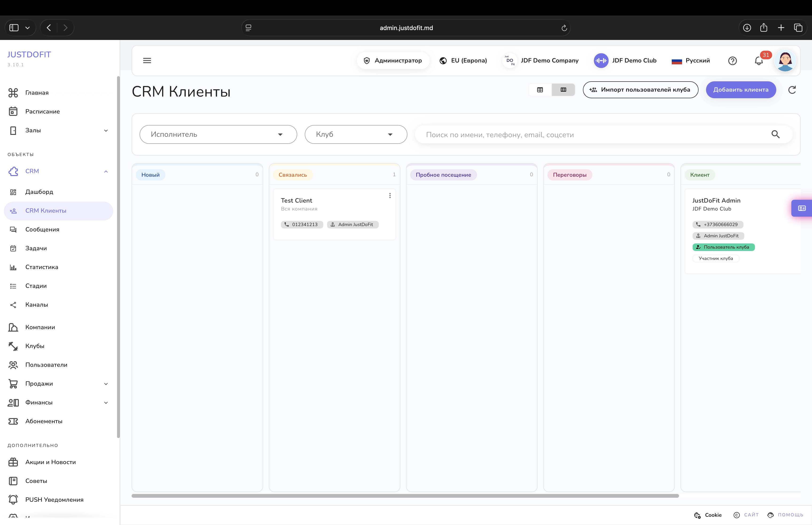Open Задачи in the CRM menu
The height and width of the screenshot is (525, 812).
tap(58, 248)
